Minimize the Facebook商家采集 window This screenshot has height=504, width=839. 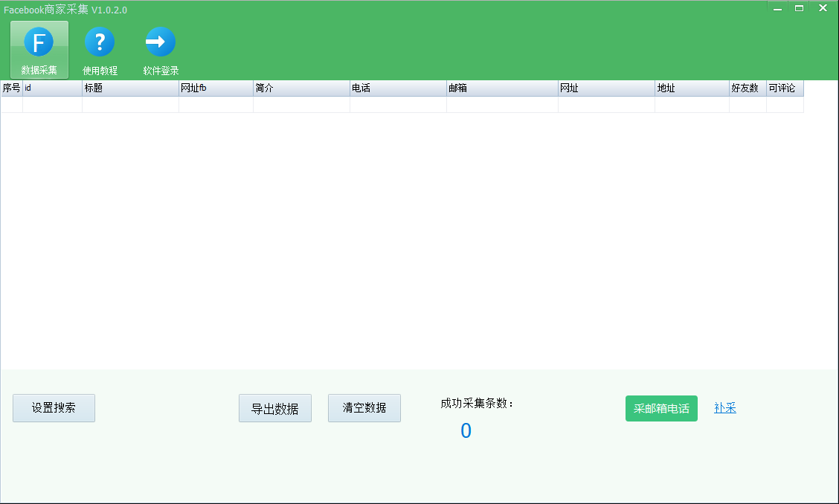pos(777,8)
